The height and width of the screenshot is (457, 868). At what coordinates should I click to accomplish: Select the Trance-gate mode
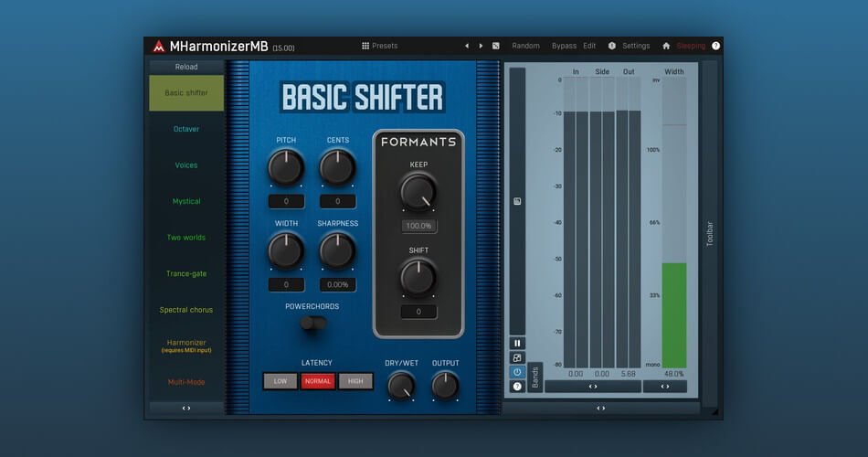click(x=186, y=273)
